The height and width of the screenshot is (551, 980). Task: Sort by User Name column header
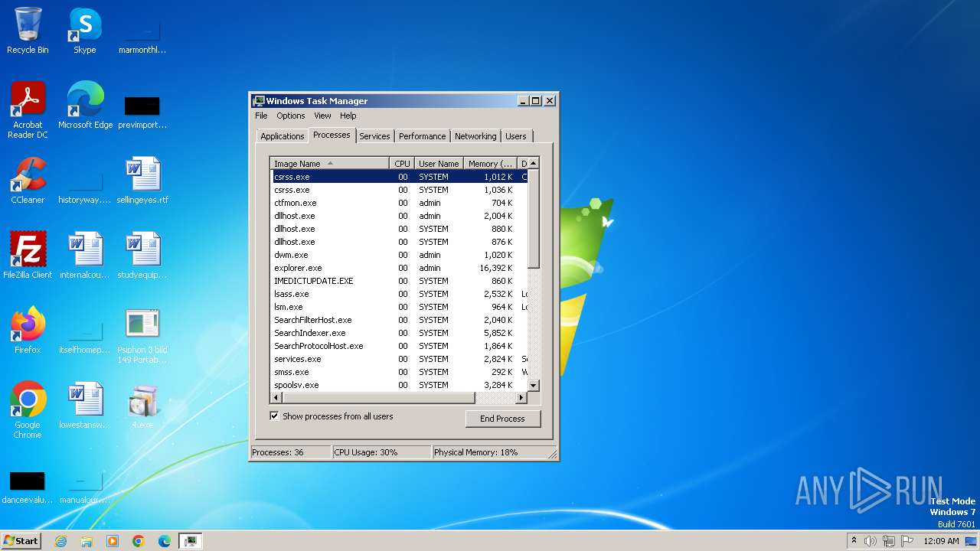pyautogui.click(x=439, y=164)
